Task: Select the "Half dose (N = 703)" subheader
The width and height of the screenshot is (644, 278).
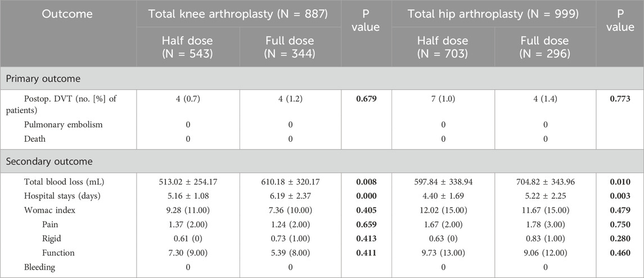Action: point(443,46)
